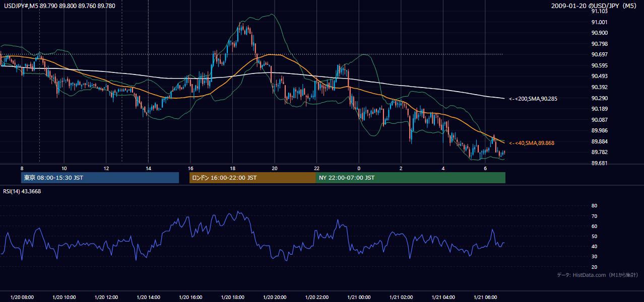
Task: Click hour label 10 under price chart
Action: [64, 168]
